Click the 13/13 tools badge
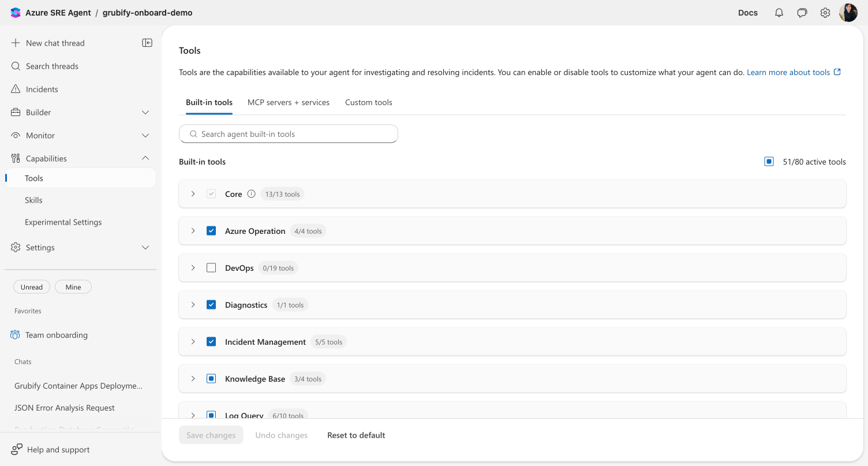This screenshot has height=466, width=868. pos(282,194)
